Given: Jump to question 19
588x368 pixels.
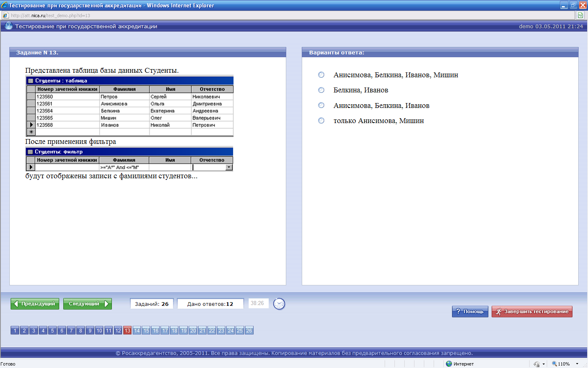Looking at the screenshot, I should [184, 330].
